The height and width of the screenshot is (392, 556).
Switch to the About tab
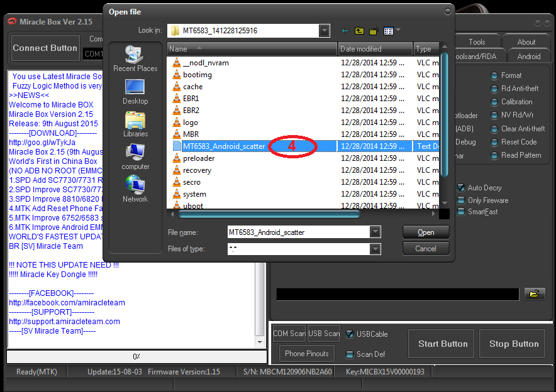point(526,42)
